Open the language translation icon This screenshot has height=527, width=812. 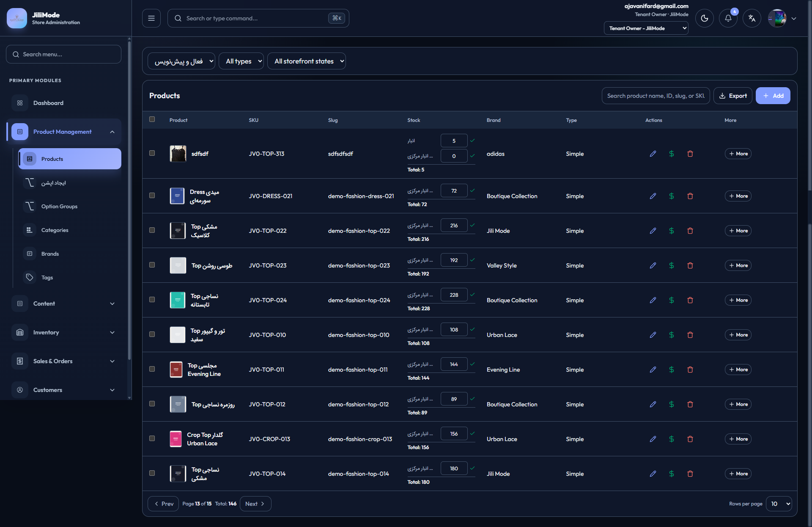(752, 18)
